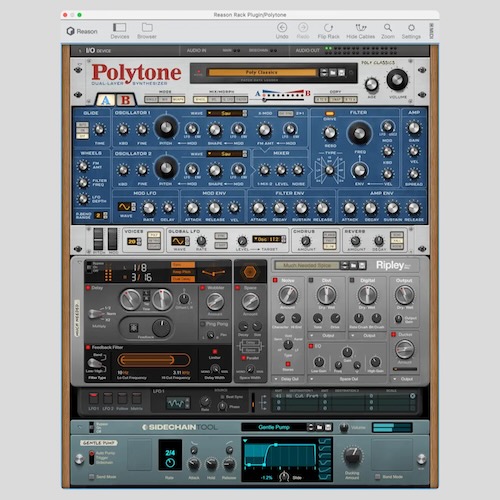The image size is (500, 500).
Task: Click Ripley browse patch folder icon
Action: (x=354, y=265)
